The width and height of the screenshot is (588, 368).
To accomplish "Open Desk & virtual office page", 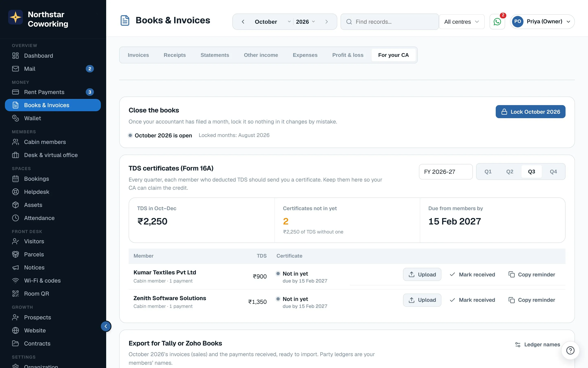I will [x=53, y=155].
